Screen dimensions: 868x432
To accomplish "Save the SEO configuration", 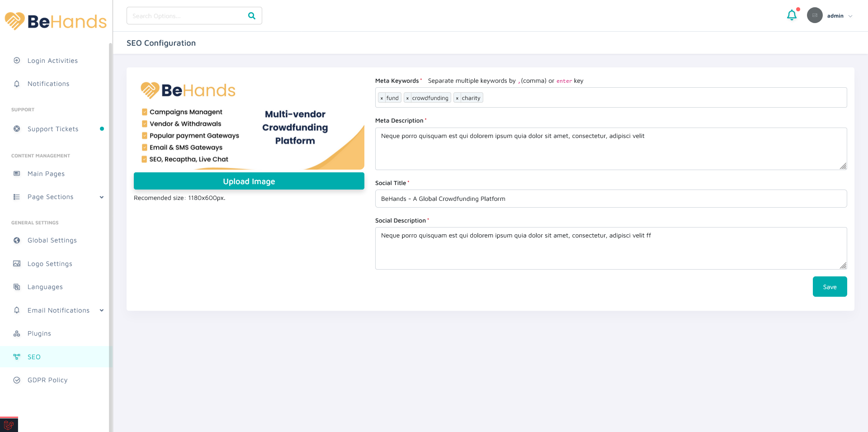I will pyautogui.click(x=830, y=286).
